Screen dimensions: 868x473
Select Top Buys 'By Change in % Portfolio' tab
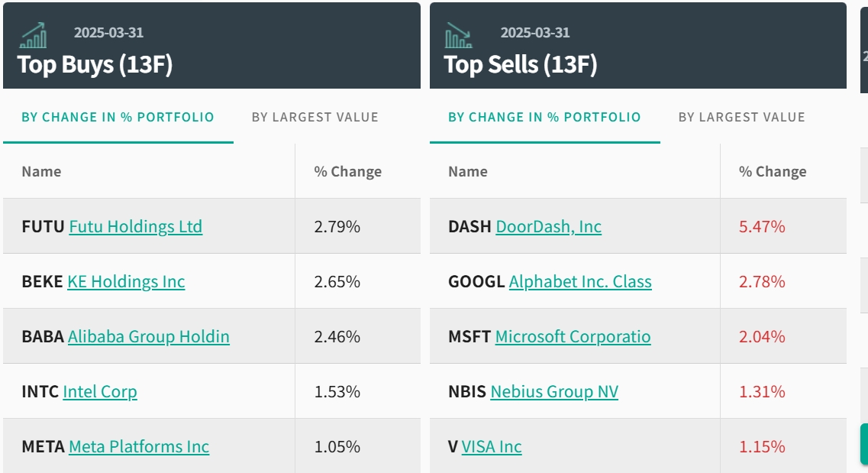tap(118, 118)
